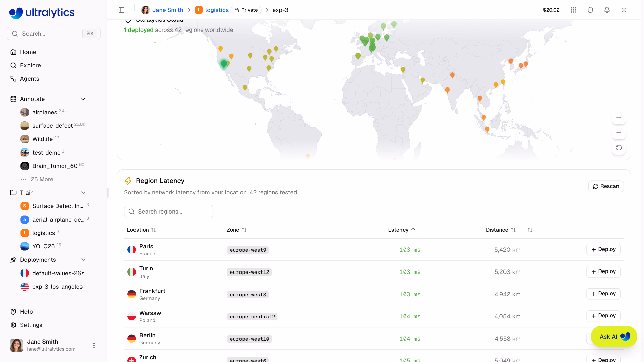Open the apps grid icon

coord(574,10)
